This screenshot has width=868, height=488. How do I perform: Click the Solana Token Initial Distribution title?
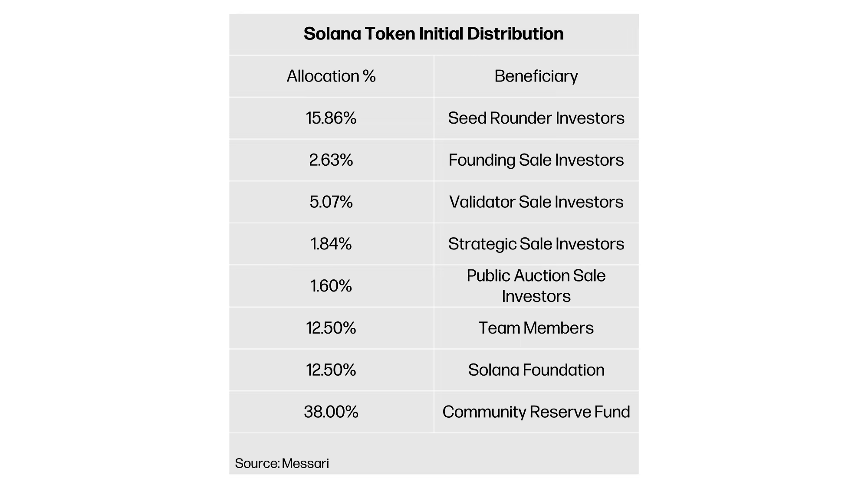pos(433,34)
